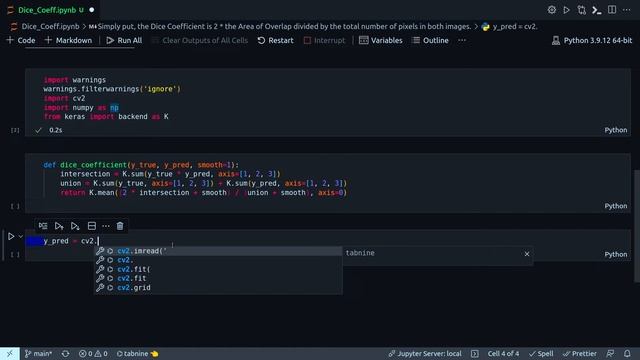This screenshot has width=640, height=360.
Task: Click the terminal prompt icon at top right
Action: (x=597, y=10)
